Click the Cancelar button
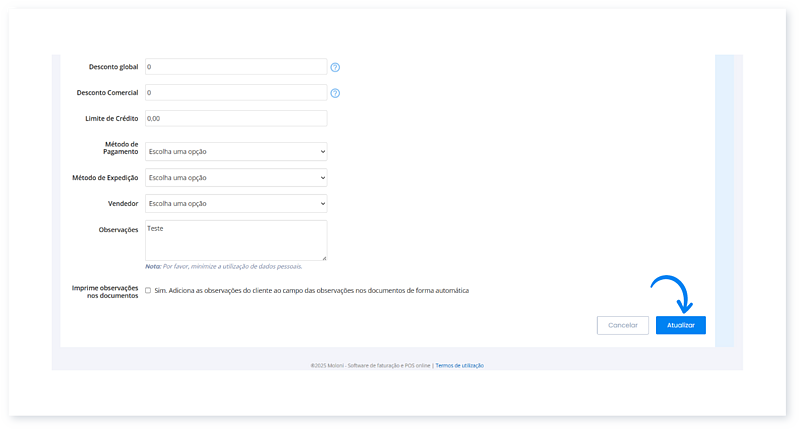Viewport: 800px width, 430px height. (622, 325)
